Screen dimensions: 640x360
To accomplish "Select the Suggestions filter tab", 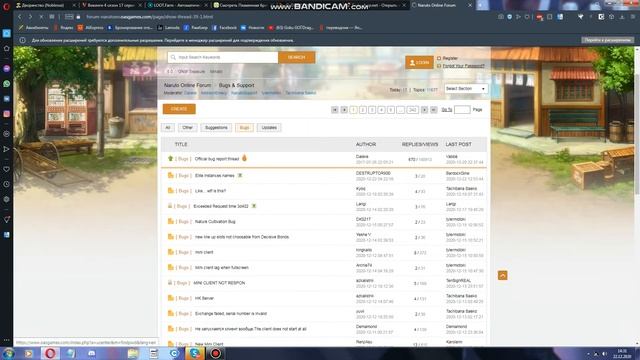I will pyautogui.click(x=216, y=128).
